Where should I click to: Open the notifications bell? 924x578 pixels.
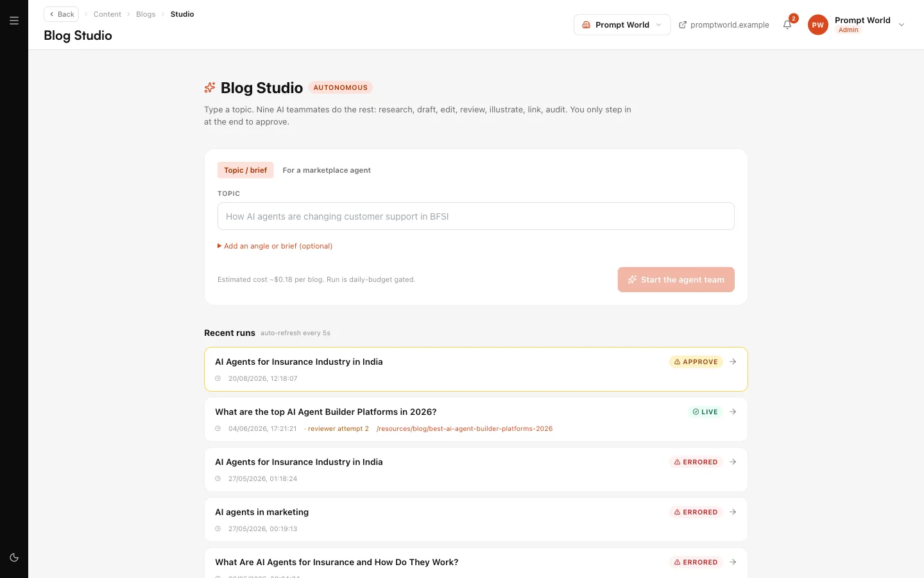click(x=787, y=25)
